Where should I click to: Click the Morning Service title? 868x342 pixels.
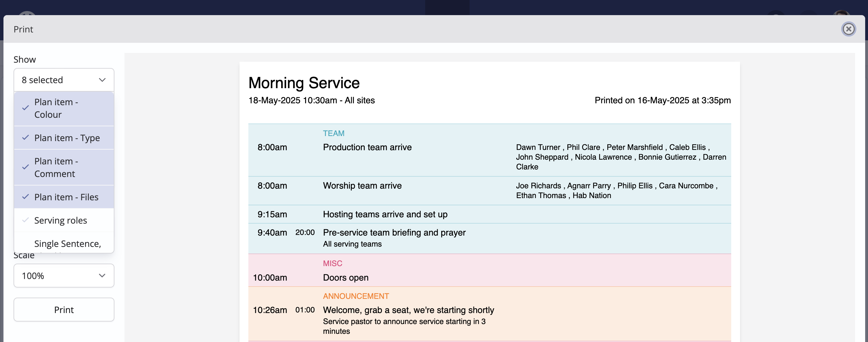tap(304, 83)
